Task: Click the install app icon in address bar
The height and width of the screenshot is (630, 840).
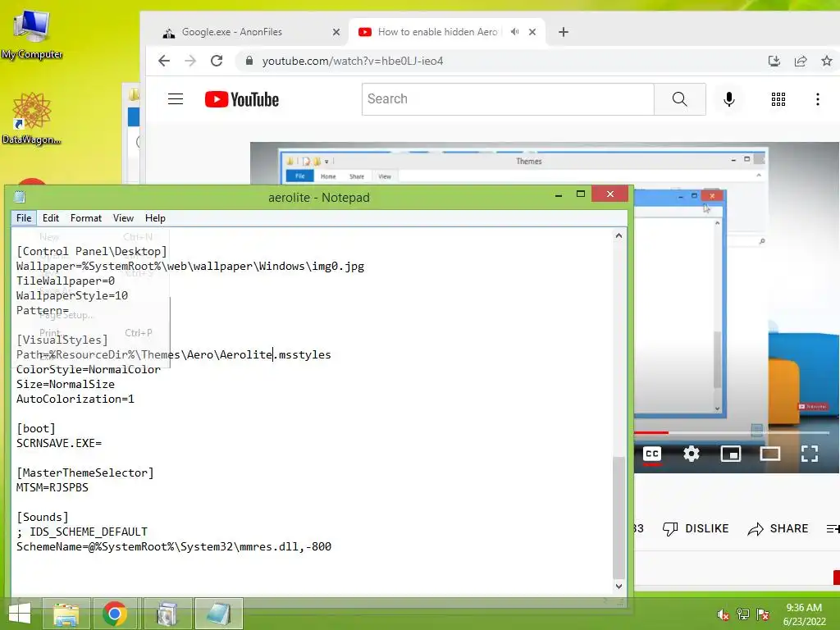Action: pyautogui.click(x=774, y=61)
